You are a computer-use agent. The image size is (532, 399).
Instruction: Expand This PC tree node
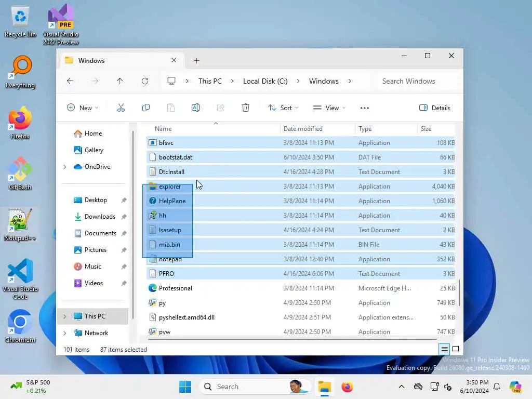pos(64,316)
